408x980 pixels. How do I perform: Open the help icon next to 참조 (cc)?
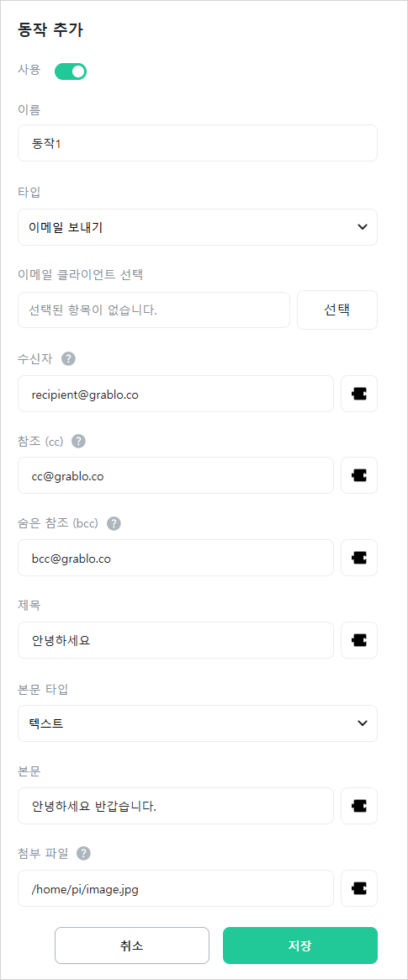point(78,442)
